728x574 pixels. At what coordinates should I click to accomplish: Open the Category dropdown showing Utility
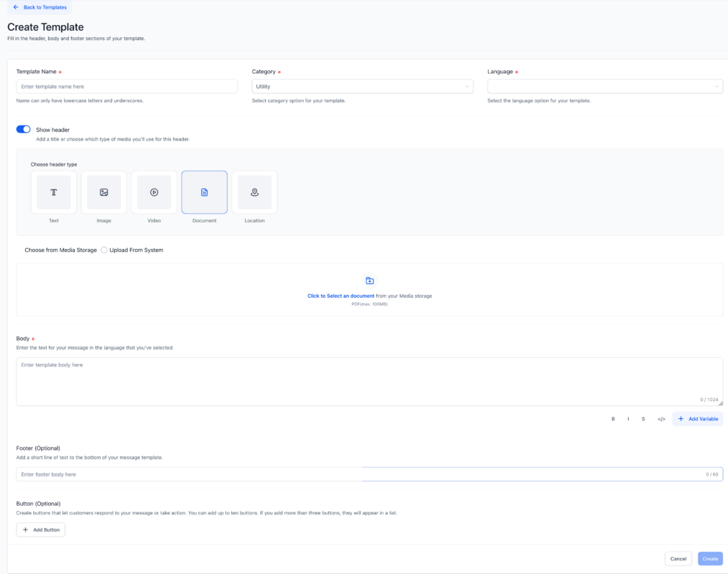362,85
